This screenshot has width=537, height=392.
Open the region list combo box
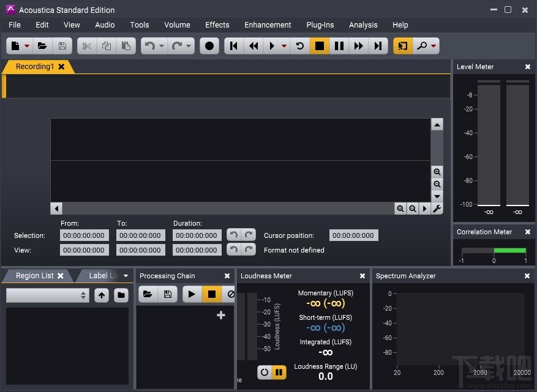(48, 295)
